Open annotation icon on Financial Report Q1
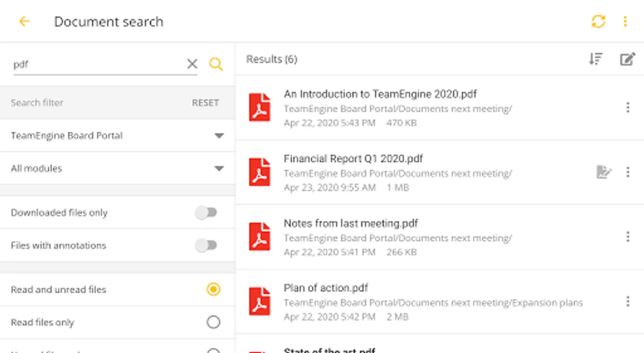Image resolution: width=644 pixels, height=353 pixels. tap(603, 172)
